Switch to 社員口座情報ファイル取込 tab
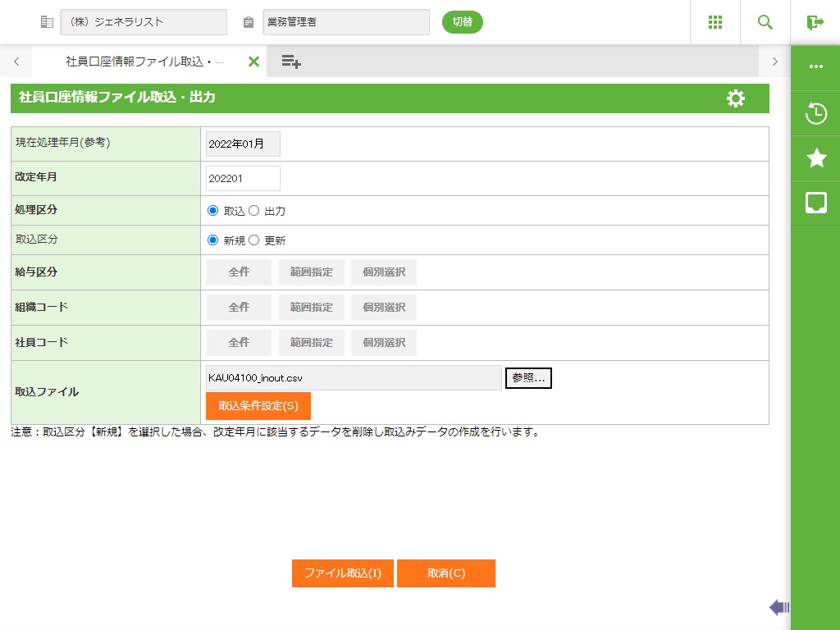 click(144, 62)
